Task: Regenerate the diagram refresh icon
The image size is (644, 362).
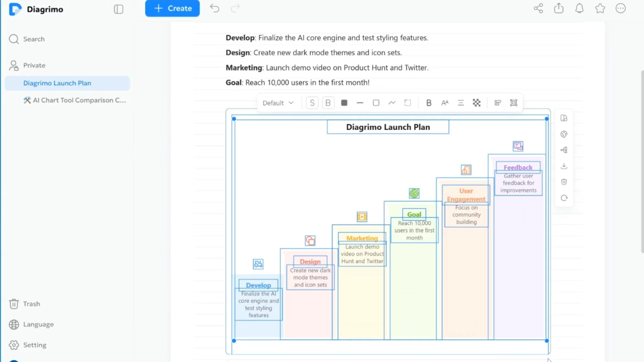Action: [564, 198]
